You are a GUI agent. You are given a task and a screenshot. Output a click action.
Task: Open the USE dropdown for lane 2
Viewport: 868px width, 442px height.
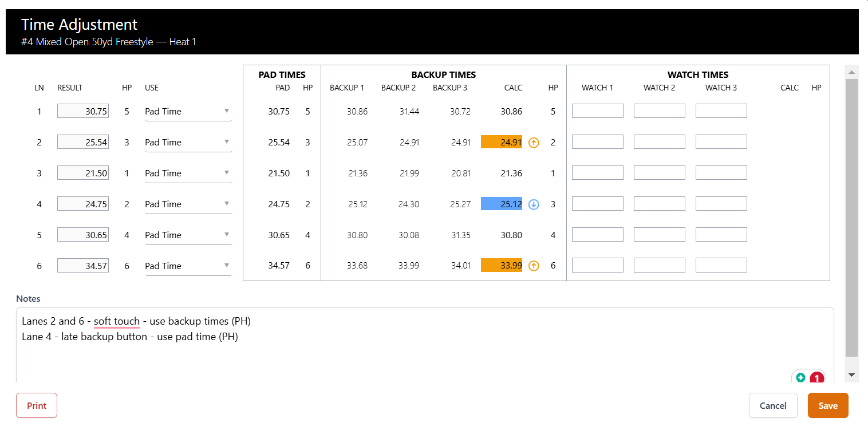[188, 143]
